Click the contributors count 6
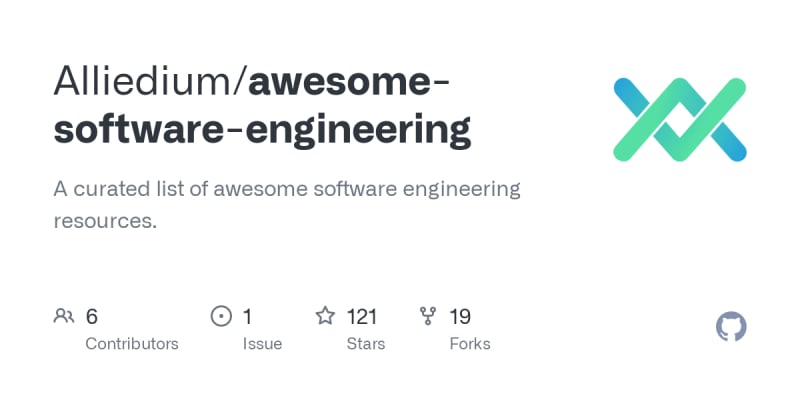Image resolution: width=800 pixels, height=400 pixels. coord(92,317)
